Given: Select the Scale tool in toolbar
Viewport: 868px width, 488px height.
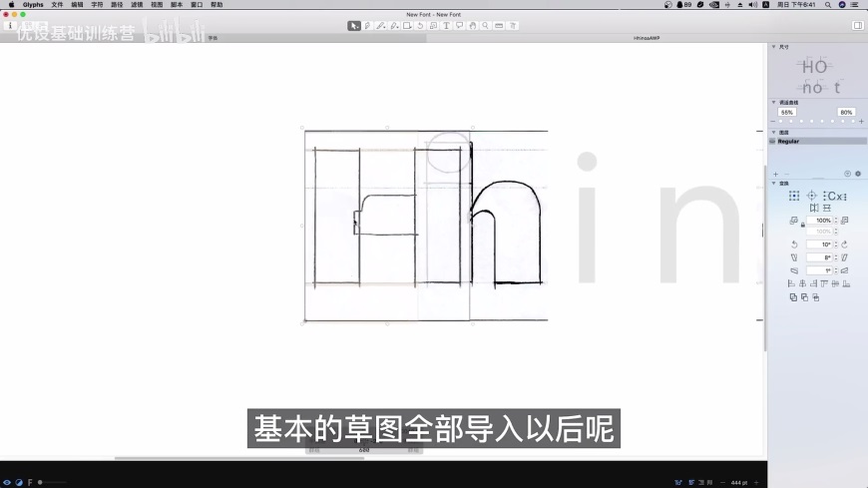Looking at the screenshot, I should click(x=433, y=26).
